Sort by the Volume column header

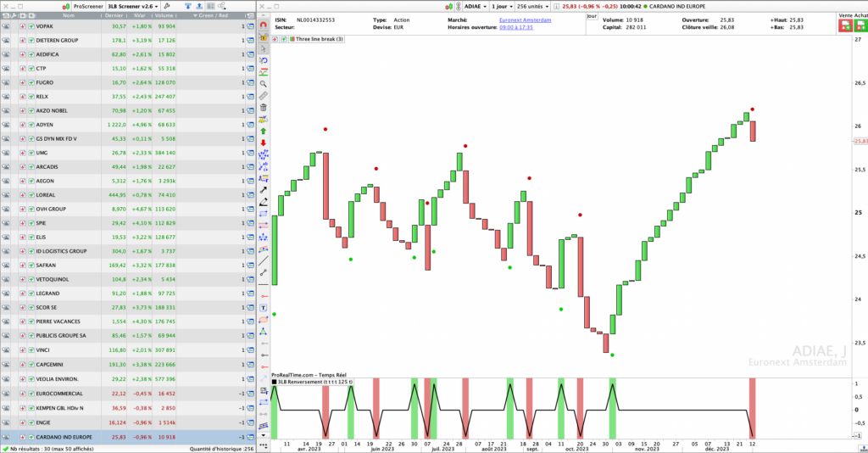point(164,15)
